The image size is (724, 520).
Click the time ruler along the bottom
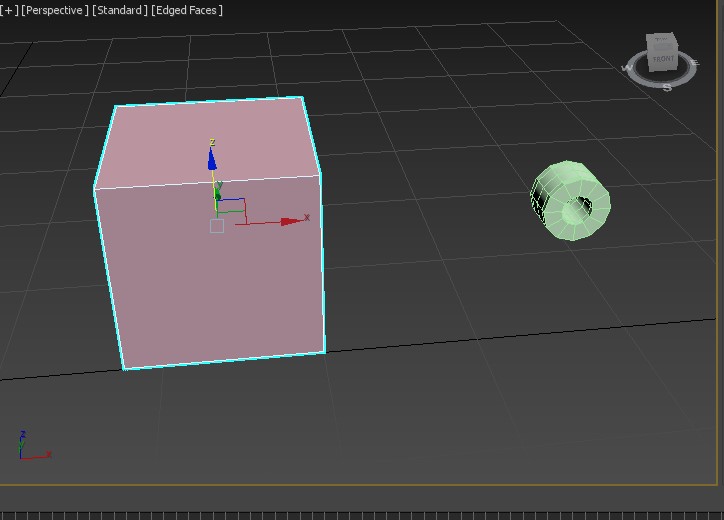pyautogui.click(x=362, y=514)
